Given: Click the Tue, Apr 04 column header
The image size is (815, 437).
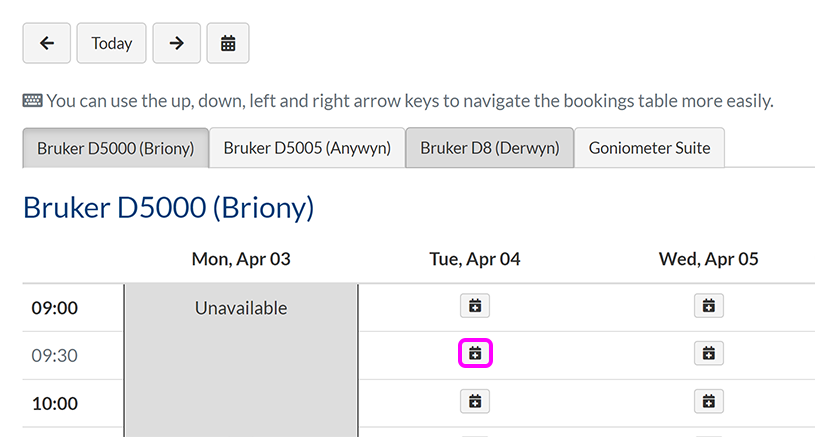Looking at the screenshot, I should (x=475, y=259).
